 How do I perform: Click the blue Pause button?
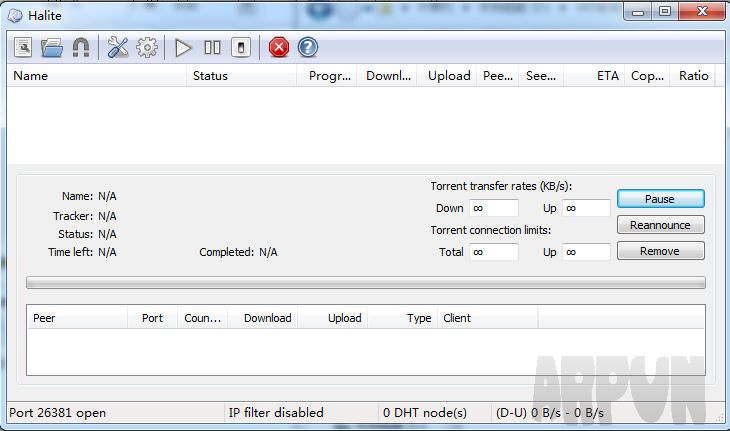(x=661, y=199)
